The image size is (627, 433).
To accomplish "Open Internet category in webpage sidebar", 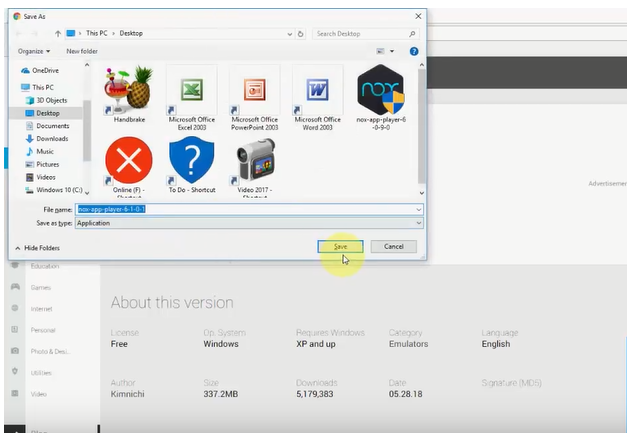I will tap(42, 309).
